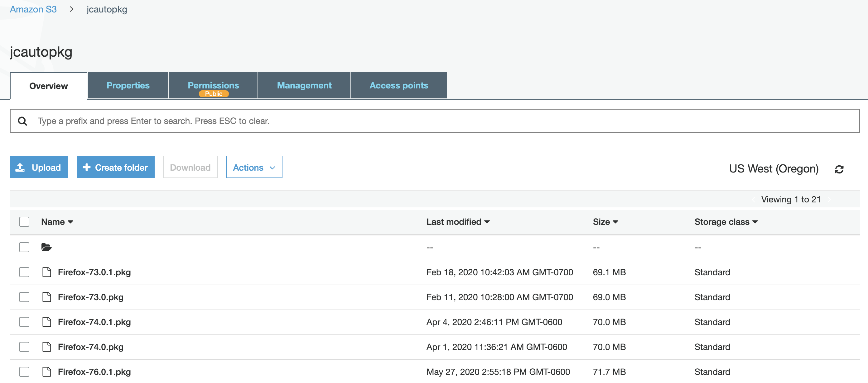The width and height of the screenshot is (868, 383).
Task: Toggle the select-all checkbox in the header
Action: (24, 222)
